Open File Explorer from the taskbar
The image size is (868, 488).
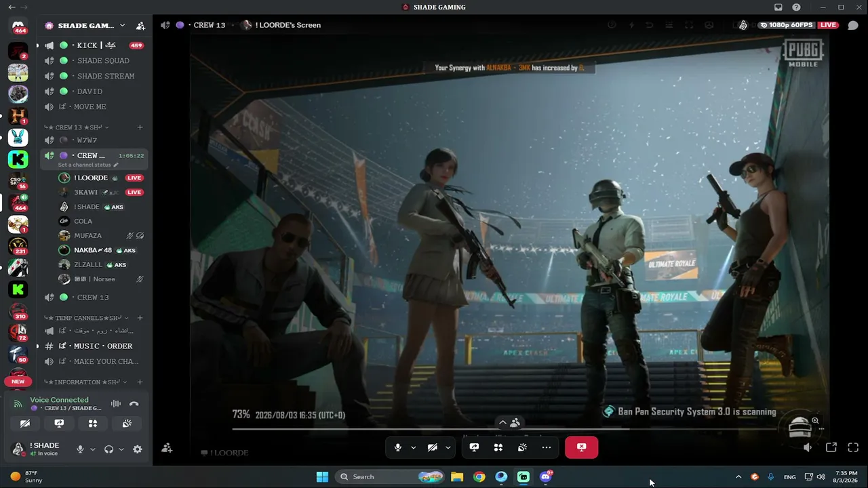point(457,477)
